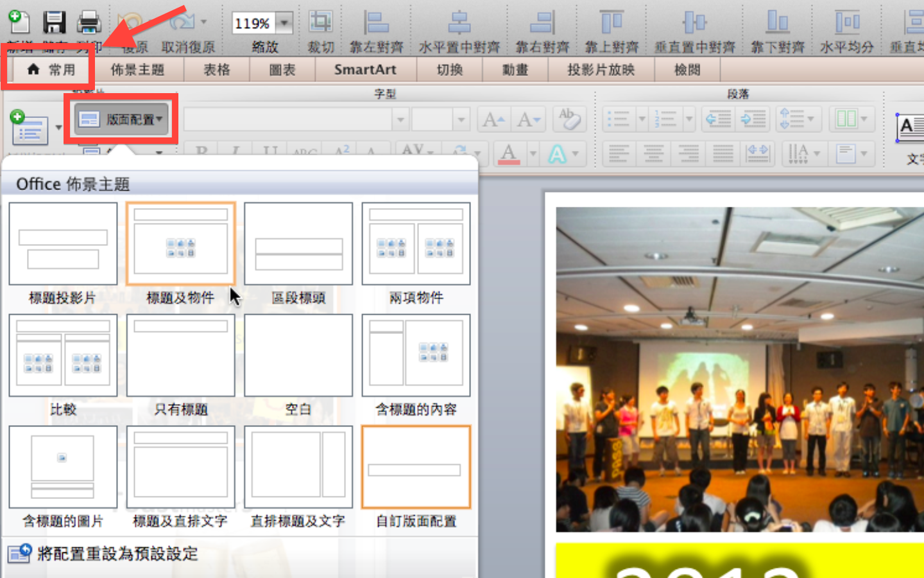Image resolution: width=924 pixels, height=578 pixels.
Task: Increase the font size
Action: pyautogui.click(x=493, y=119)
